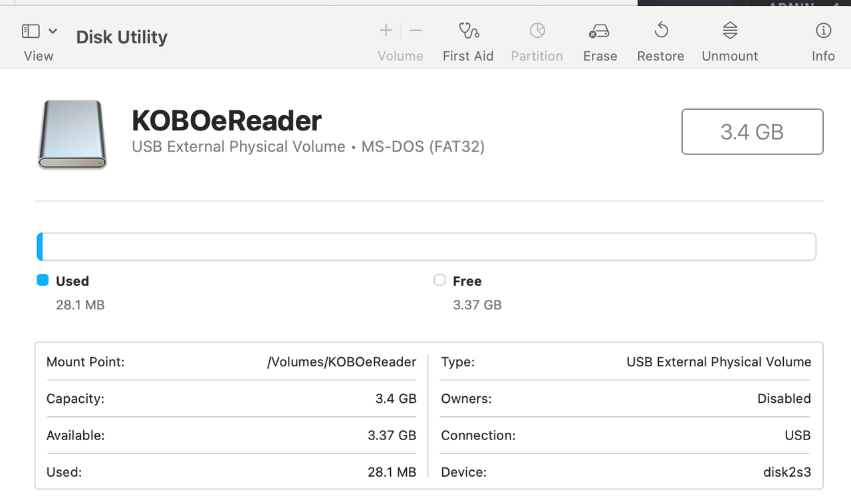Click the white Free legend swatch
851x504 pixels.
point(439,280)
